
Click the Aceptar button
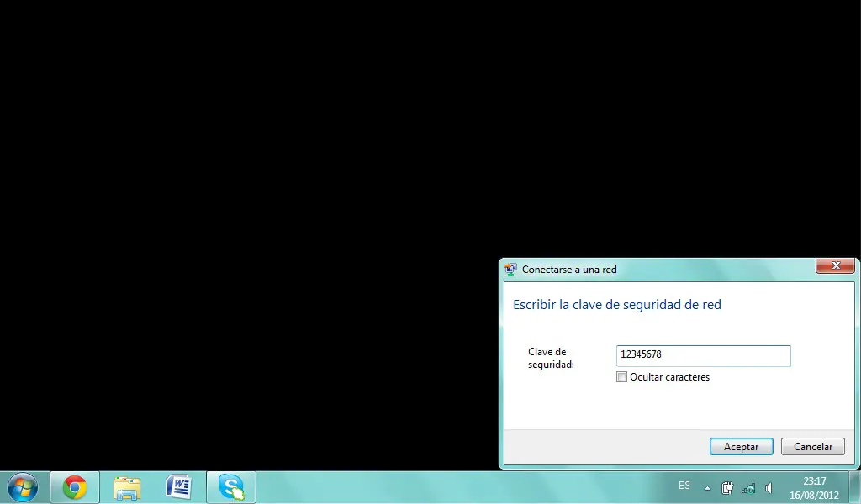coord(742,446)
